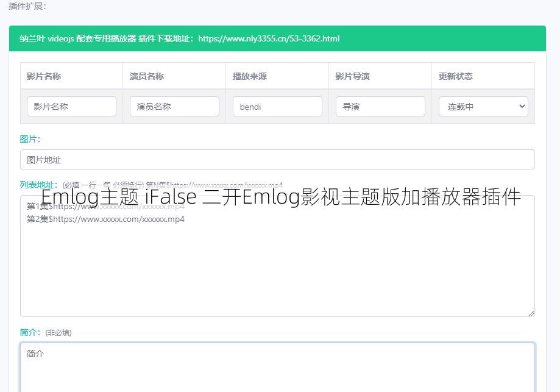Viewport: 560px width, 392px height.
Task: Click the 简介: label
Action: [30, 332]
